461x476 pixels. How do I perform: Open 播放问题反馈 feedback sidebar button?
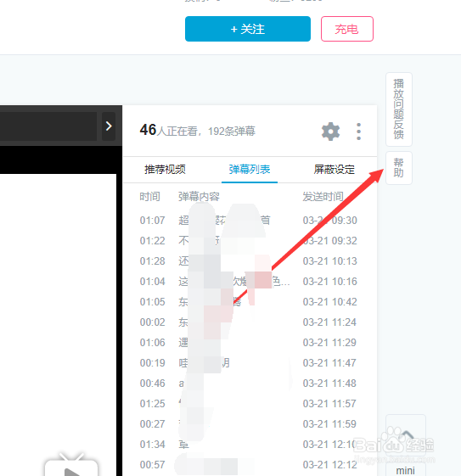[399, 109]
